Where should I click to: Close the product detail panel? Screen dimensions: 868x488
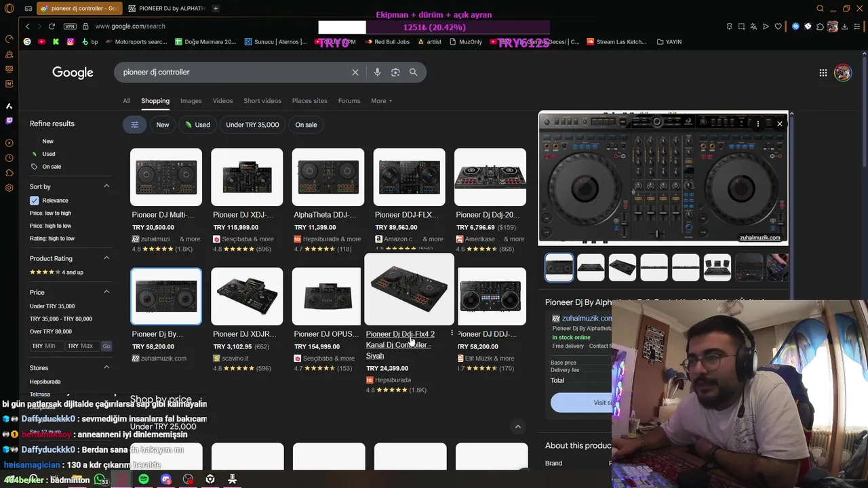[779, 124]
